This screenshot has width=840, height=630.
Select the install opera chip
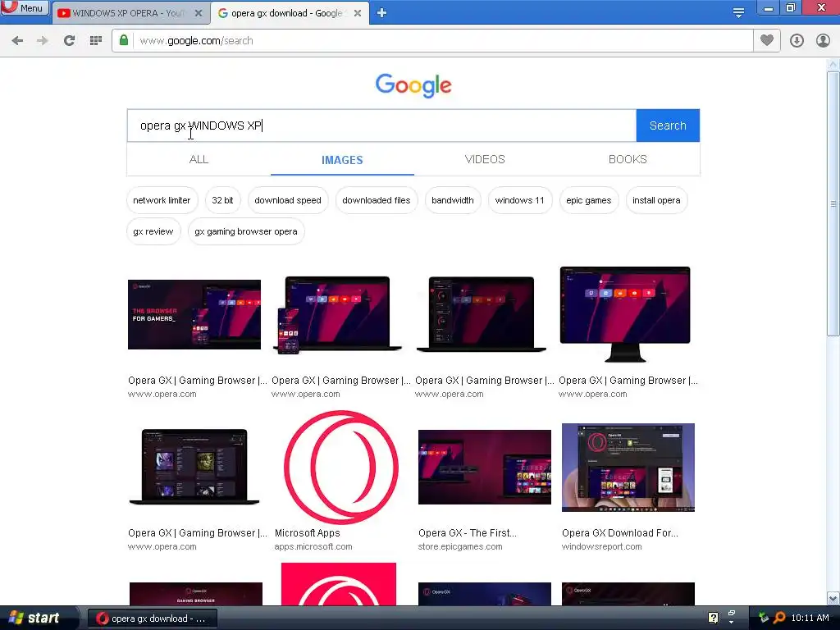point(656,200)
